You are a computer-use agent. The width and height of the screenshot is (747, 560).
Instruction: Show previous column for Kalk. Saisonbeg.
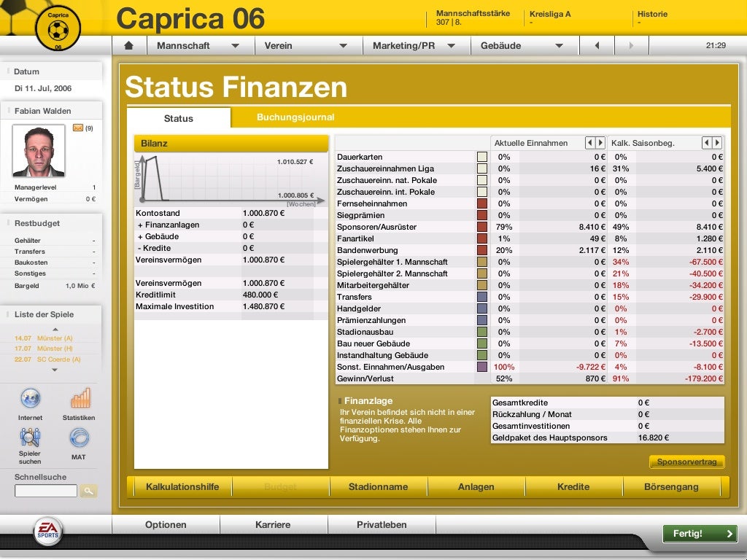click(706, 142)
